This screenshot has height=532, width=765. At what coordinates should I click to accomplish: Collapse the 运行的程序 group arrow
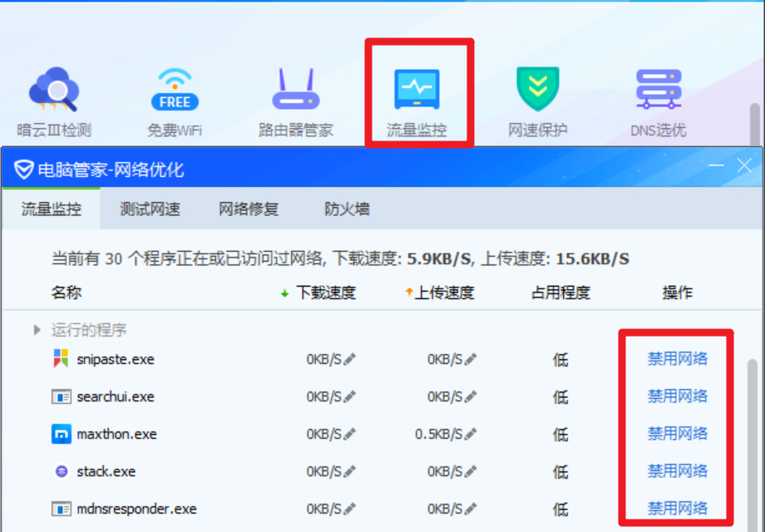(37, 330)
